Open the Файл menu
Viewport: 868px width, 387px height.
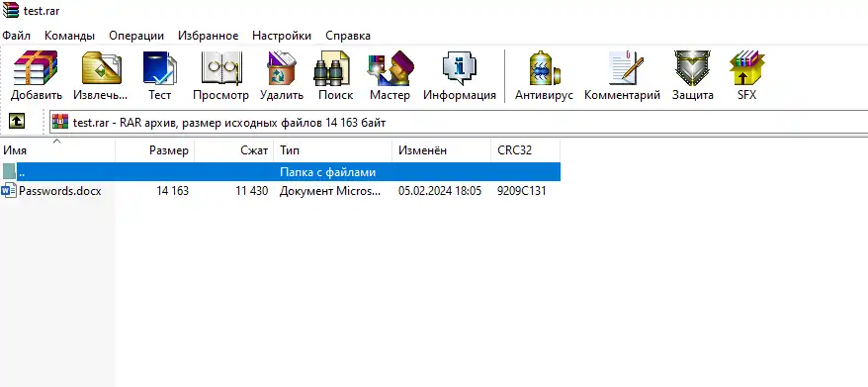pyautogui.click(x=16, y=36)
